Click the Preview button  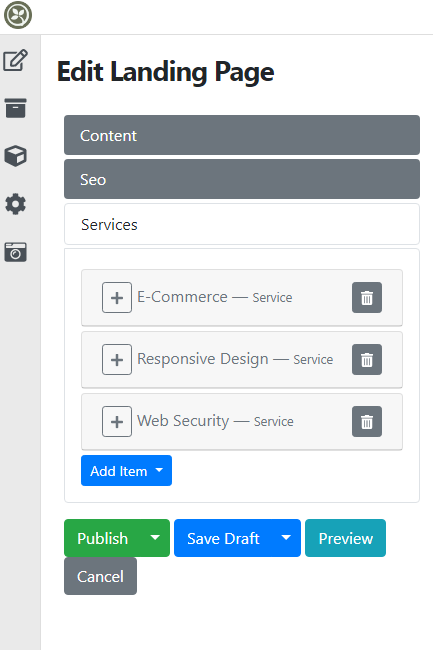[x=346, y=538]
